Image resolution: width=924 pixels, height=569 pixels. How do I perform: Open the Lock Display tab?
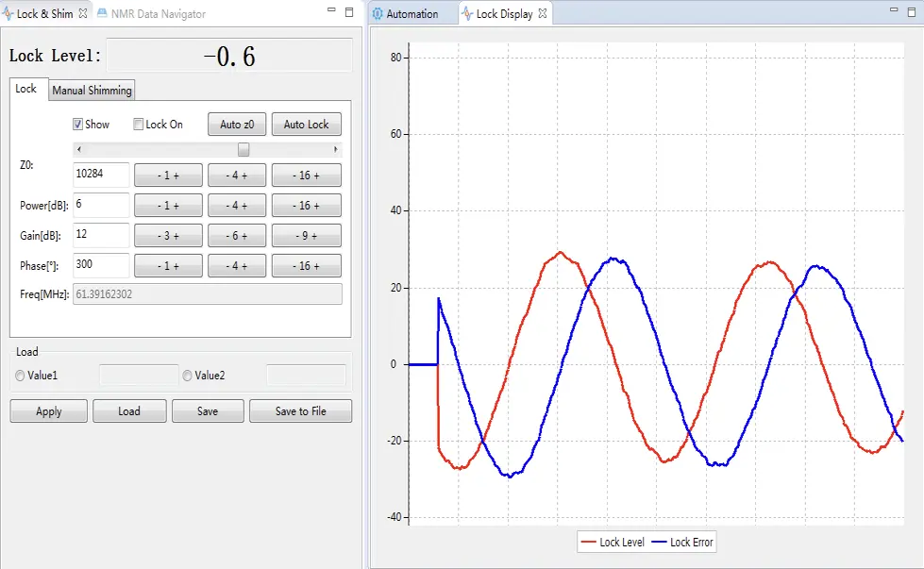click(x=503, y=14)
